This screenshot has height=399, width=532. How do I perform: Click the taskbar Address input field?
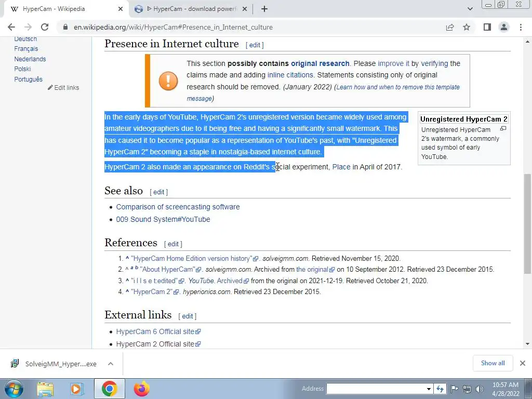(376, 389)
